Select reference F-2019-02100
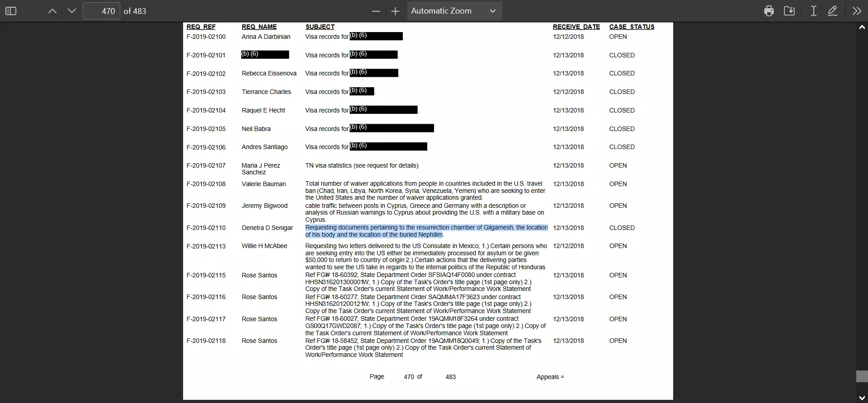 tap(206, 37)
